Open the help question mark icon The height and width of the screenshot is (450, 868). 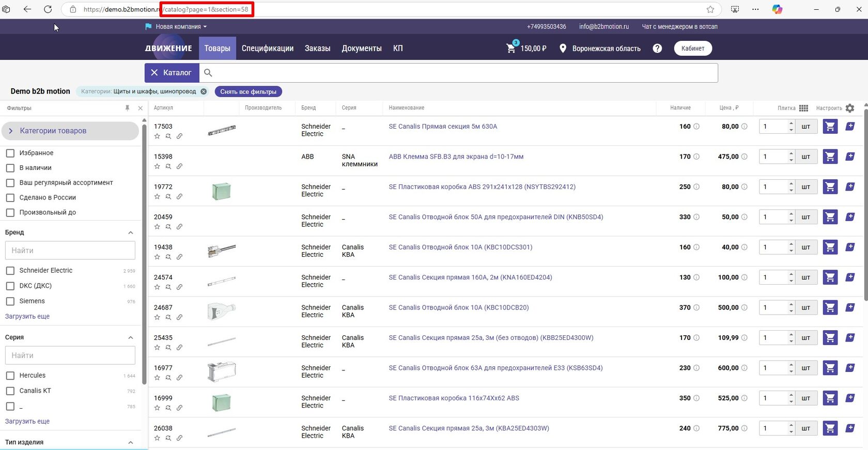point(657,48)
